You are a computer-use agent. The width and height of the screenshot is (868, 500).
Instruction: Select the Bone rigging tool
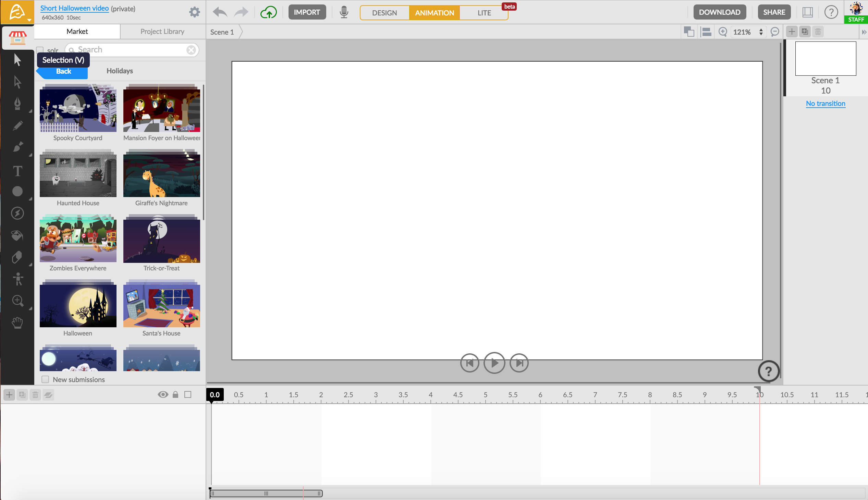click(17, 279)
